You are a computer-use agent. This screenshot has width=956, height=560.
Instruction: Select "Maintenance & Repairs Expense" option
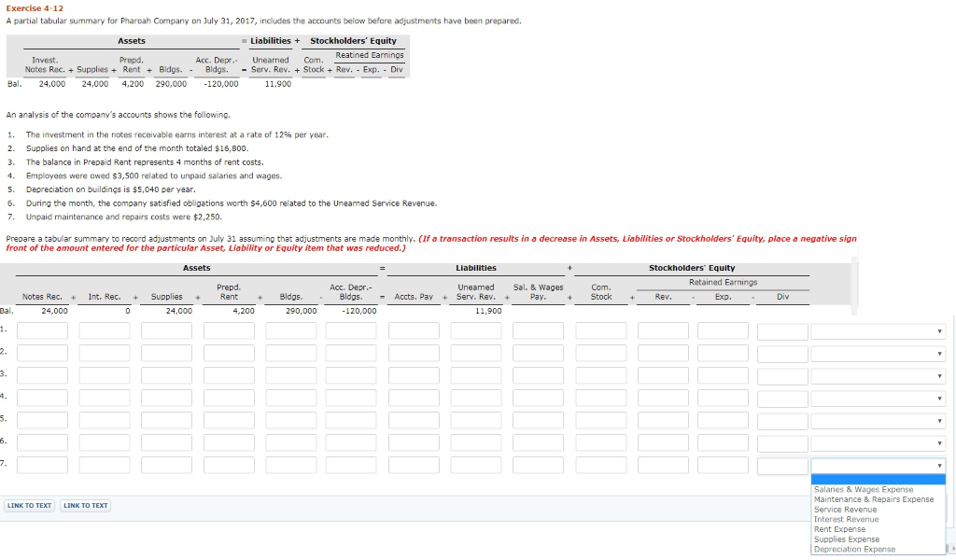tap(872, 498)
